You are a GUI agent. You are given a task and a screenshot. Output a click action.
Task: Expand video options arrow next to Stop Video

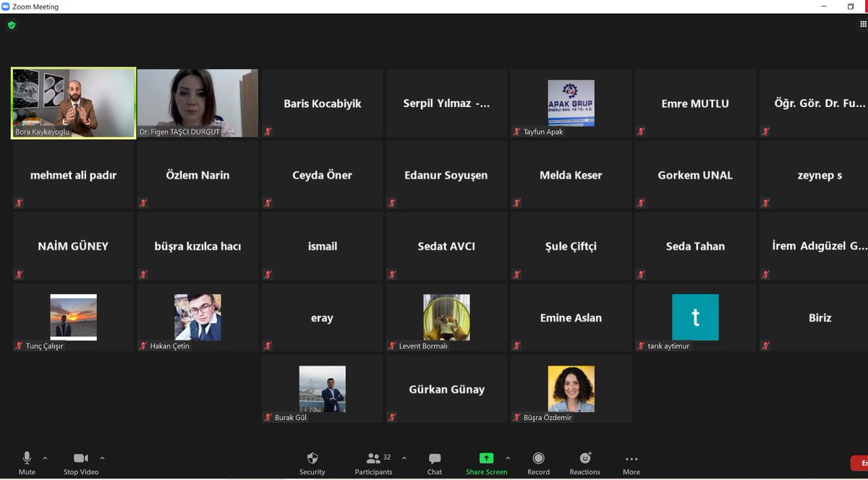point(102,458)
